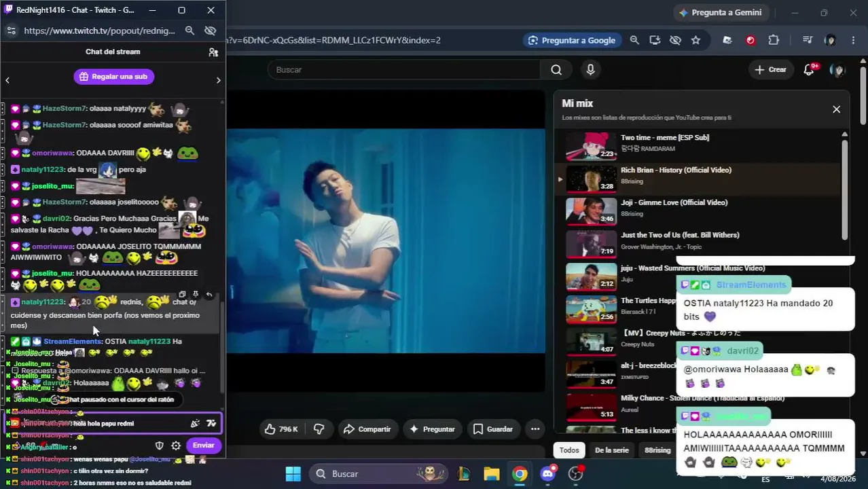Focus the YouTube Buscar search field
The width and height of the screenshot is (868, 489).
404,69
